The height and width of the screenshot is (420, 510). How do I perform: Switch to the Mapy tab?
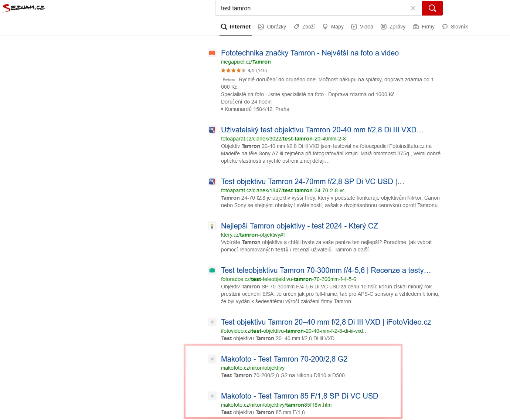pyautogui.click(x=333, y=27)
